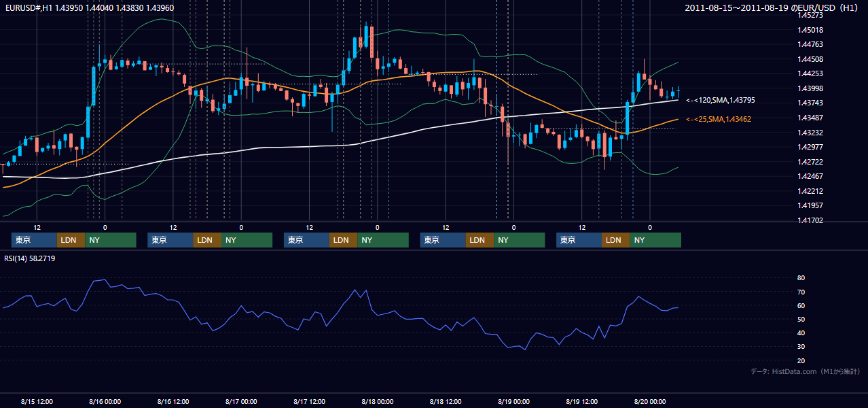Click RSI scale value 20
The height and width of the screenshot is (408, 868).
tap(801, 360)
